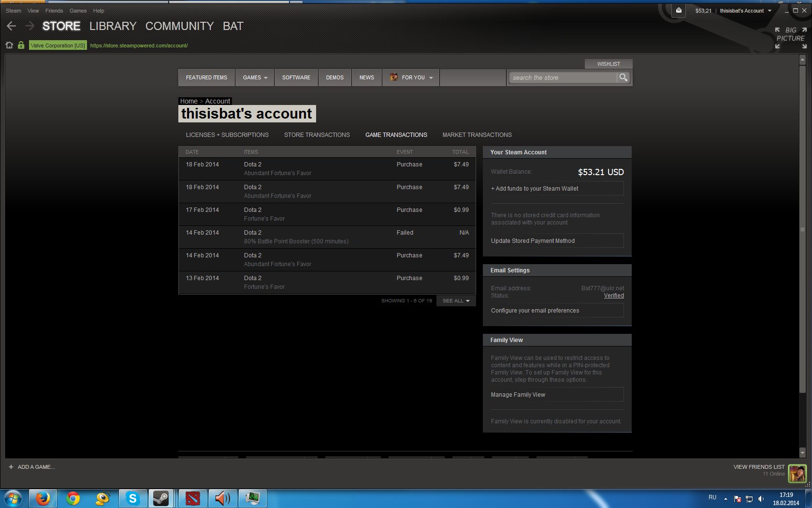This screenshot has height=508, width=812.
Task: Open the home page icon
Action: 9,45
